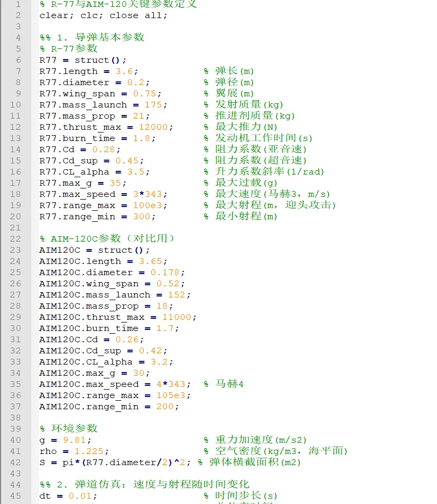Click 'dt = 0.01;' code
The height and width of the screenshot is (504, 437).
click(68, 496)
